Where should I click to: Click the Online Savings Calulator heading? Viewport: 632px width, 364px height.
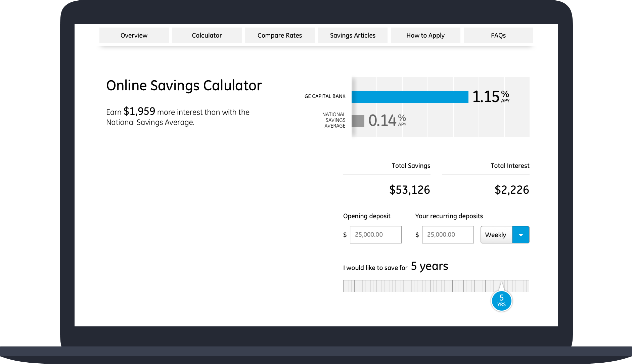click(184, 86)
